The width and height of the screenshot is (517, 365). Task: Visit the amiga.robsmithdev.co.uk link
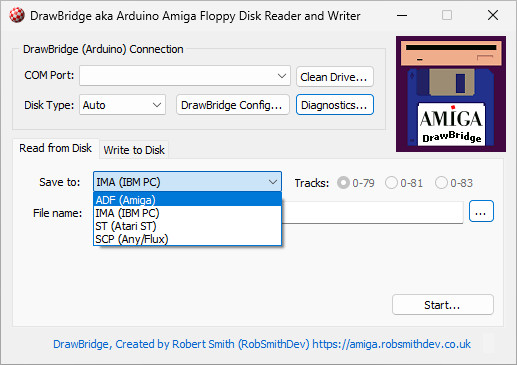pos(391,344)
